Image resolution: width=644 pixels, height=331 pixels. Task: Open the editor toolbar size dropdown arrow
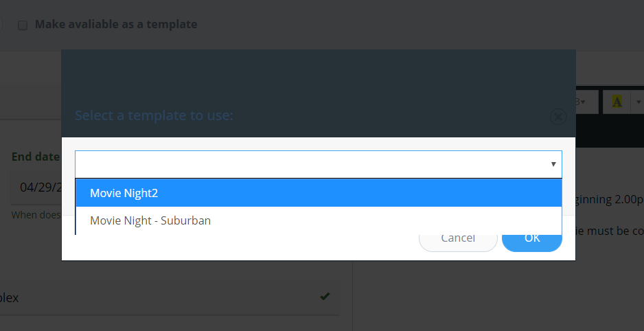tap(583, 102)
